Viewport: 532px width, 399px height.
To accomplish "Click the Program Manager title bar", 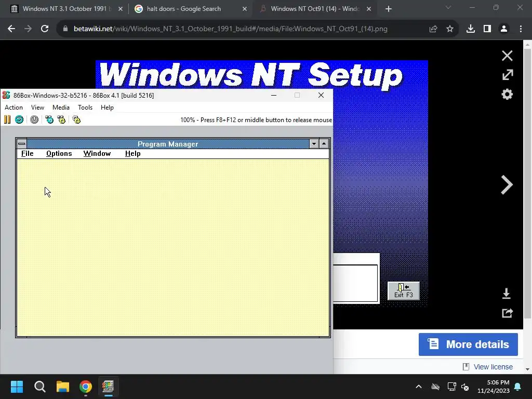I will coord(168,144).
